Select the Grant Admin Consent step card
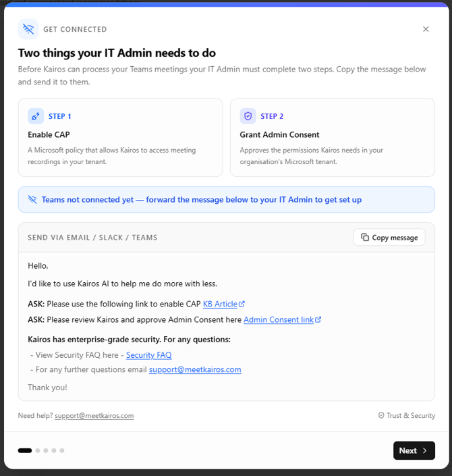Screen dimensions: 452x476 click(x=333, y=138)
